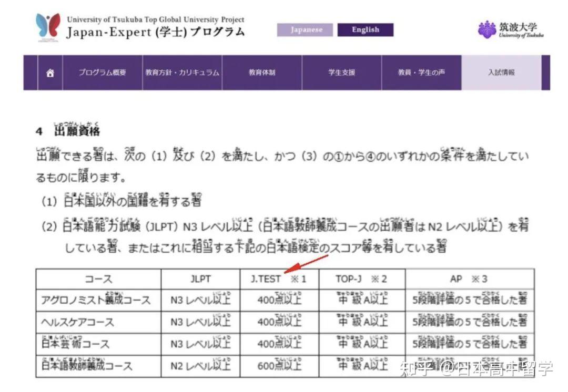This screenshot has width=568, height=392.
Task: Click the 出願資格 section heading
Action: [77, 130]
